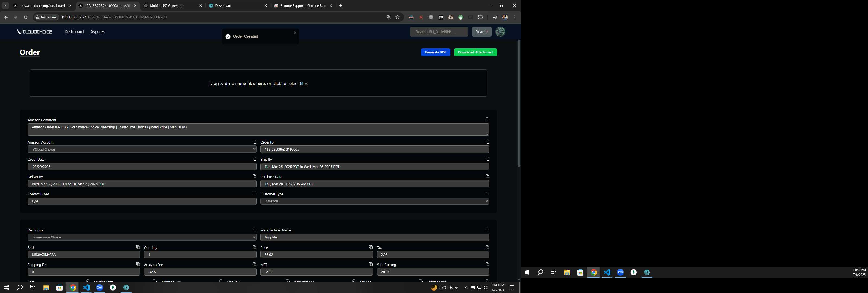Image resolution: width=868 pixels, height=293 pixels.
Task: Copy the Amazon Comment field value
Action: pos(487,120)
